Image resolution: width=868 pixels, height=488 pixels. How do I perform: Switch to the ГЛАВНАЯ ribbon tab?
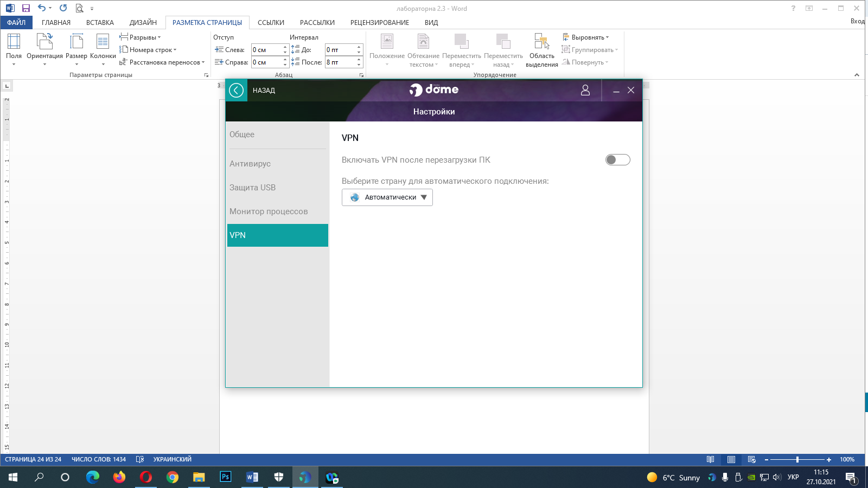[x=56, y=22]
